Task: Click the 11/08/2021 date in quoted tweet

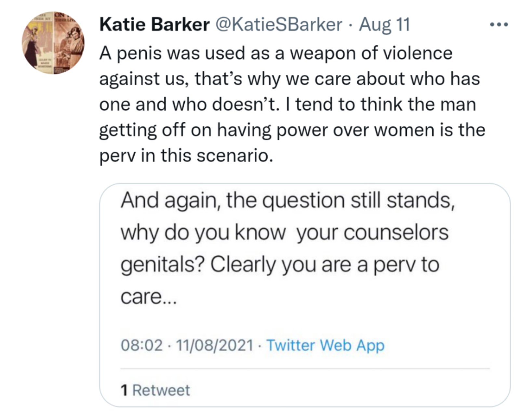Action: (x=215, y=345)
